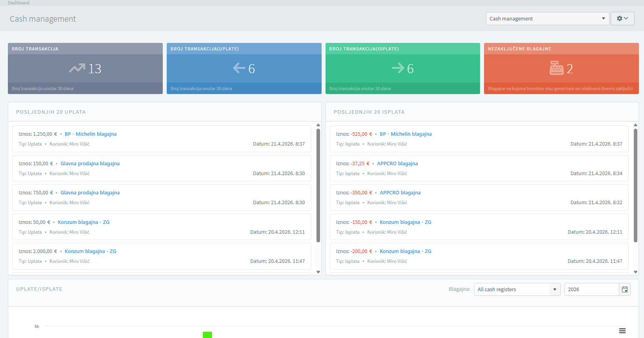This screenshot has height=338, width=644.
Task: Select the Nezaključene blagajne red tile header
Action: coord(561,49)
